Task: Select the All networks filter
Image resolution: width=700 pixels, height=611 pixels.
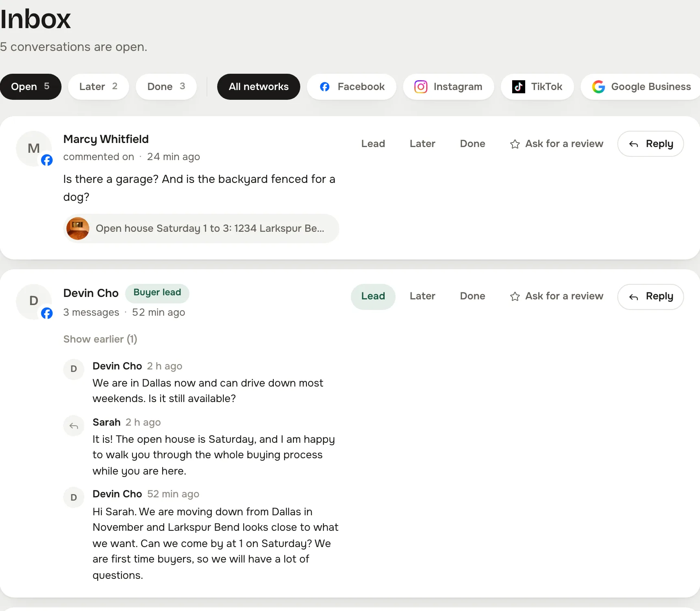Action: coord(259,87)
